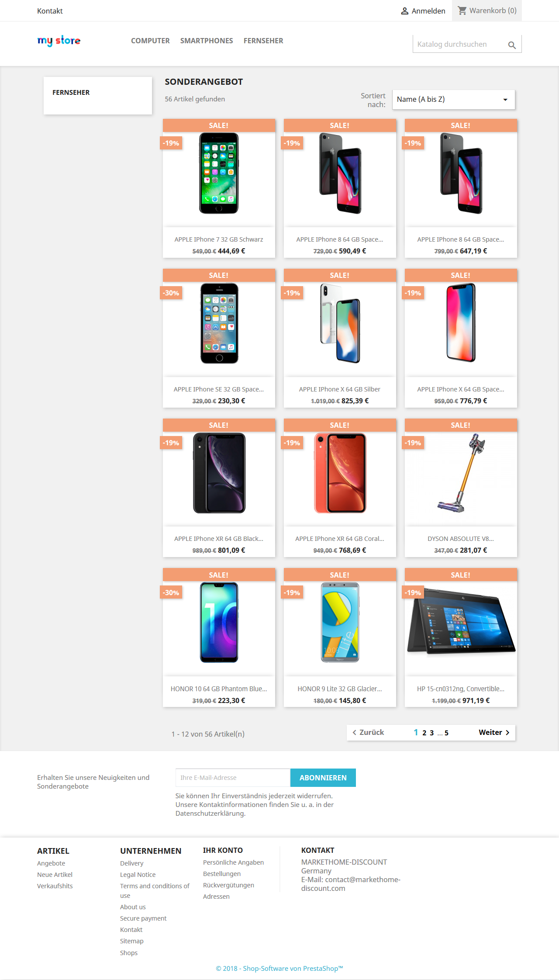This screenshot has height=980, width=559.
Task: Open the DYSON ABSOLUTE V8 product thumbnail
Action: click(461, 473)
